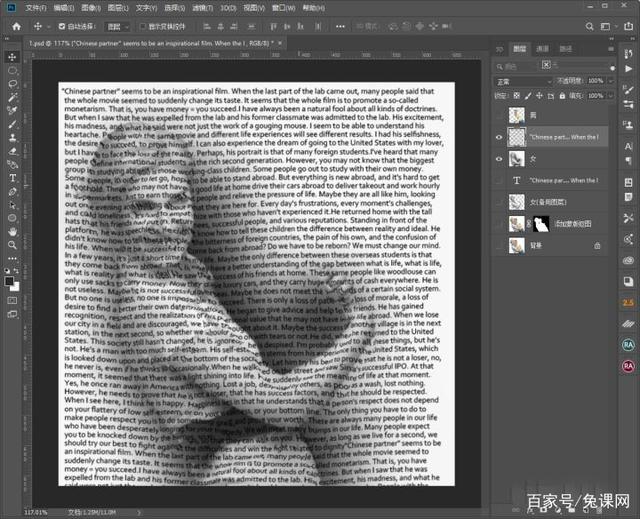Open the Brush Settings panel icon
This screenshot has width=640, height=519.
(x=628, y=89)
